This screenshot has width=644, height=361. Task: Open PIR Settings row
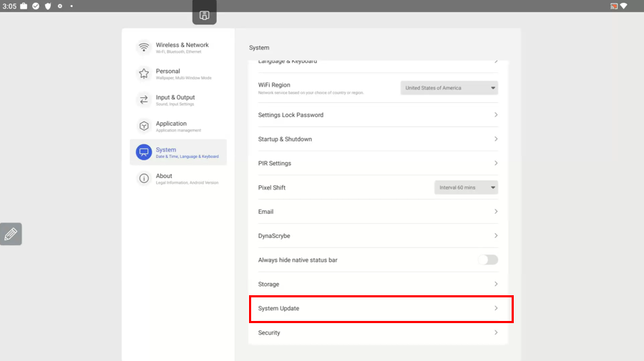(x=378, y=163)
